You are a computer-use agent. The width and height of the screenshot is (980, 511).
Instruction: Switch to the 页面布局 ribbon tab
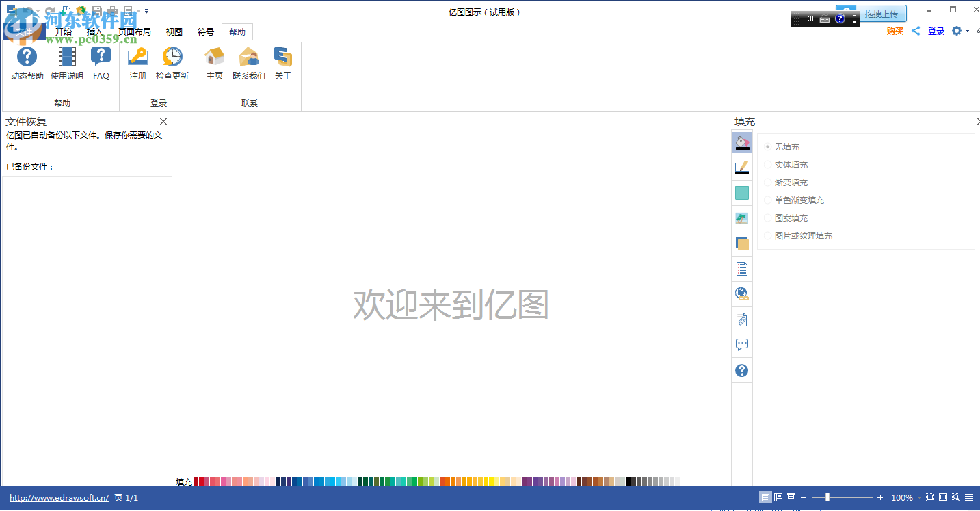[134, 31]
